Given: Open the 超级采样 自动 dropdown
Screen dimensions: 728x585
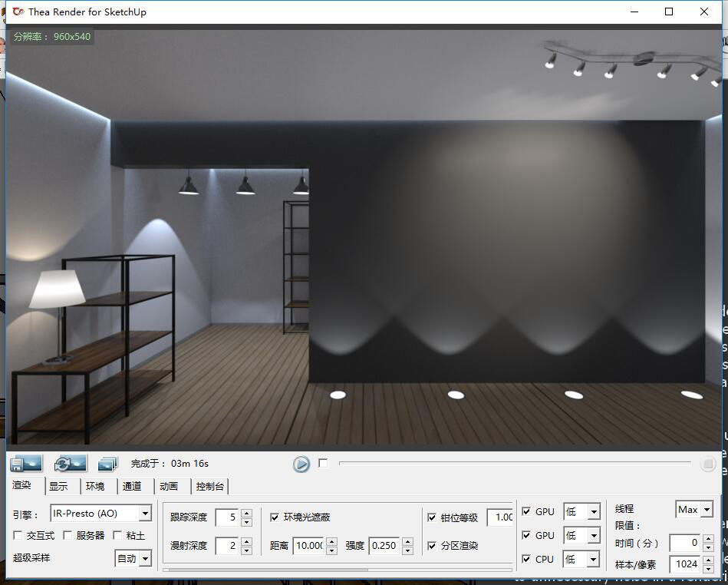Looking at the screenshot, I should (133, 558).
